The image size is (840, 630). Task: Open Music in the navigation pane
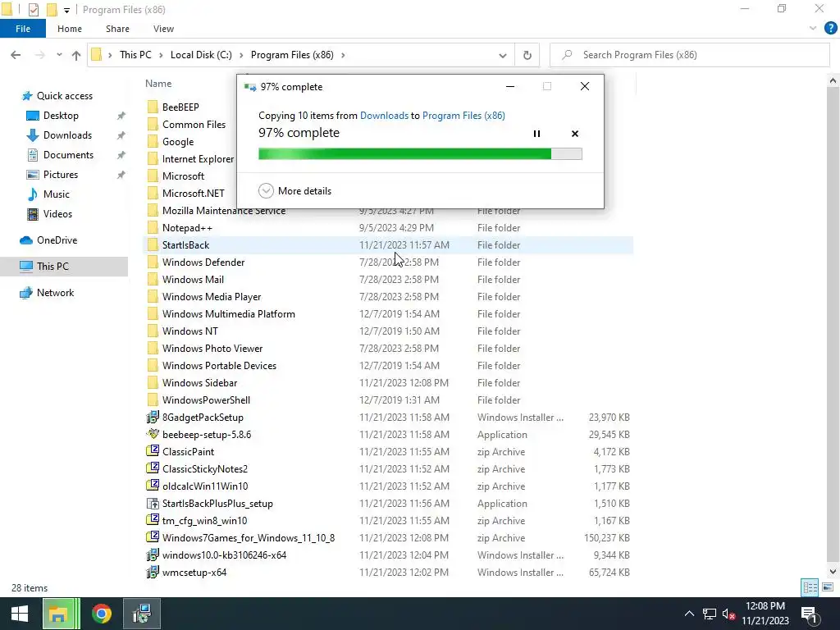48,194
